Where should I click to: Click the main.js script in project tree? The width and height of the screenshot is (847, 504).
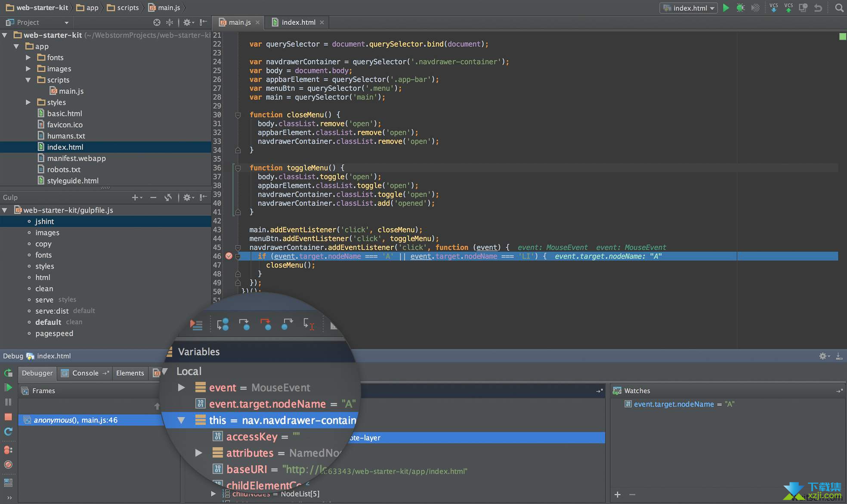tap(71, 91)
